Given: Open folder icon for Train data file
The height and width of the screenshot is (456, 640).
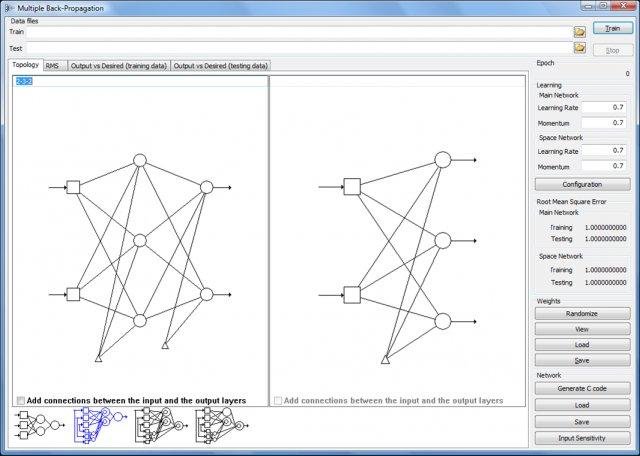Looking at the screenshot, I should (580, 31).
